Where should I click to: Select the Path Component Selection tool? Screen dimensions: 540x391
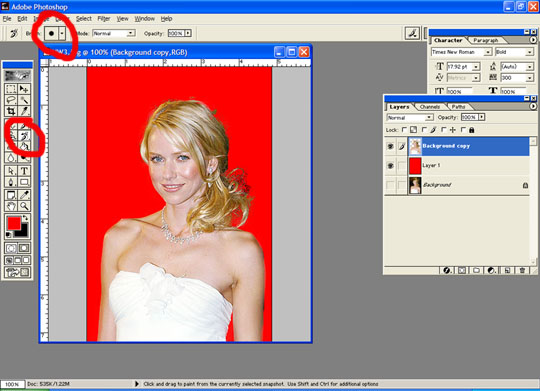pyautogui.click(x=11, y=171)
